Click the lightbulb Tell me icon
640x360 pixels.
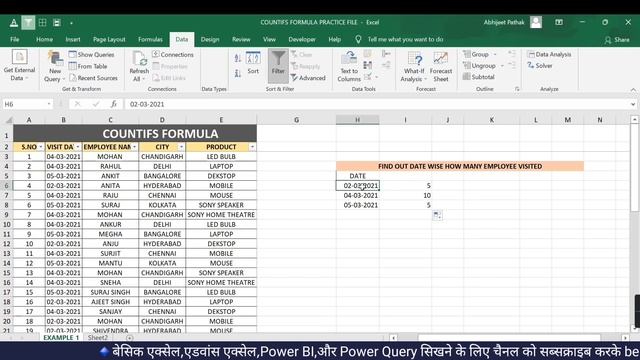tap(358, 39)
